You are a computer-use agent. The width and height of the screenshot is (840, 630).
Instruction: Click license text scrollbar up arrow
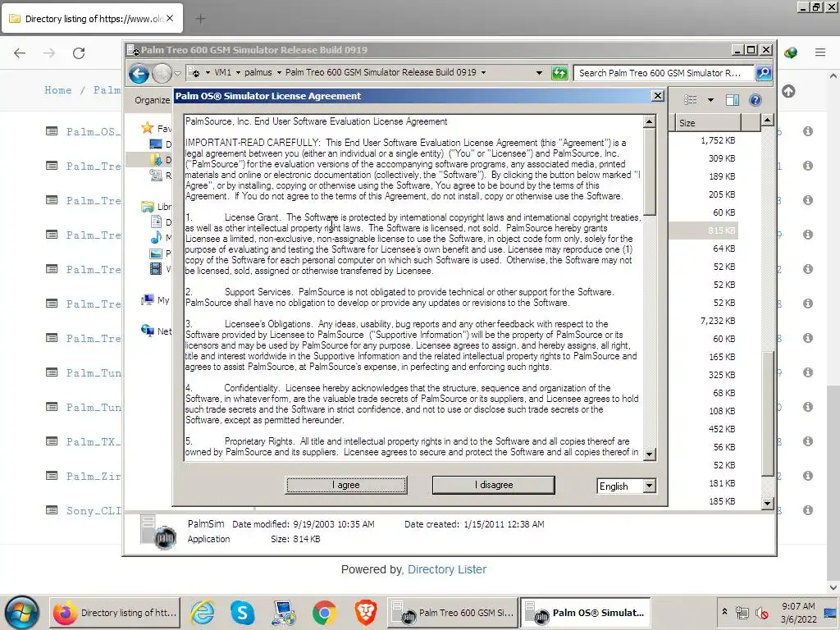[650, 121]
